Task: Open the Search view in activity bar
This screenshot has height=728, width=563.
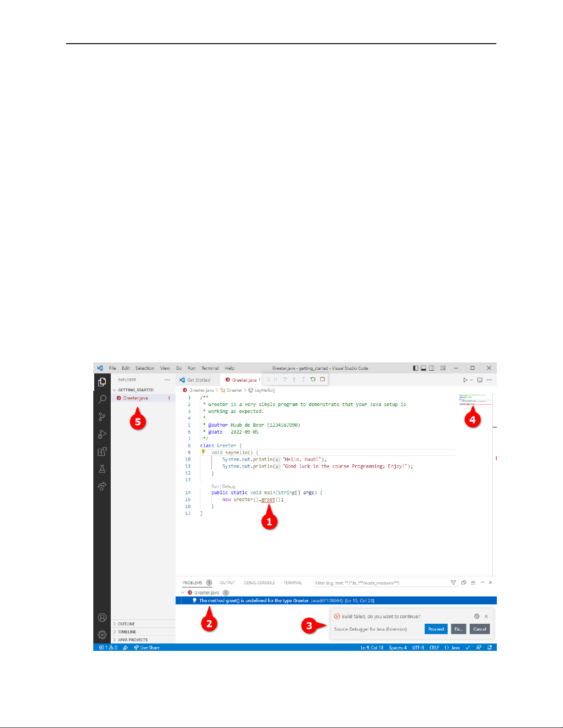Action: (102, 399)
